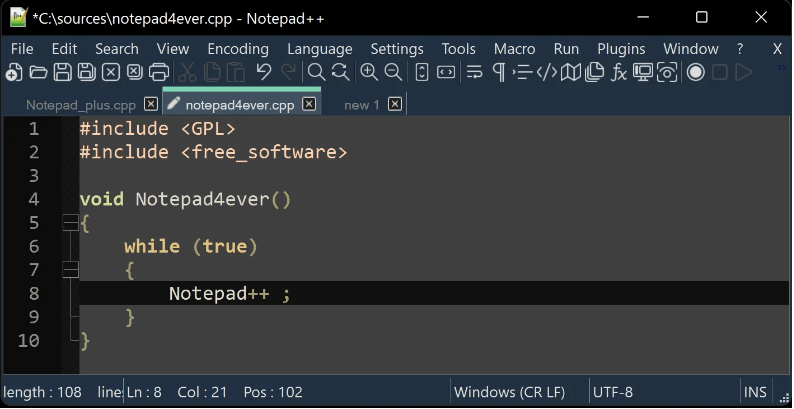This screenshot has width=794, height=409.
Task: Save the file with the single floppy icon
Action: click(63, 72)
